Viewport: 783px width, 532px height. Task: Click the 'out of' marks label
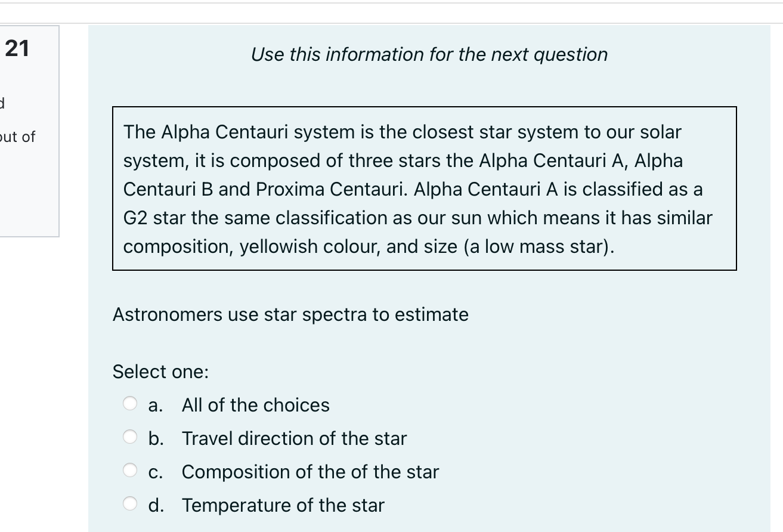(x=19, y=137)
